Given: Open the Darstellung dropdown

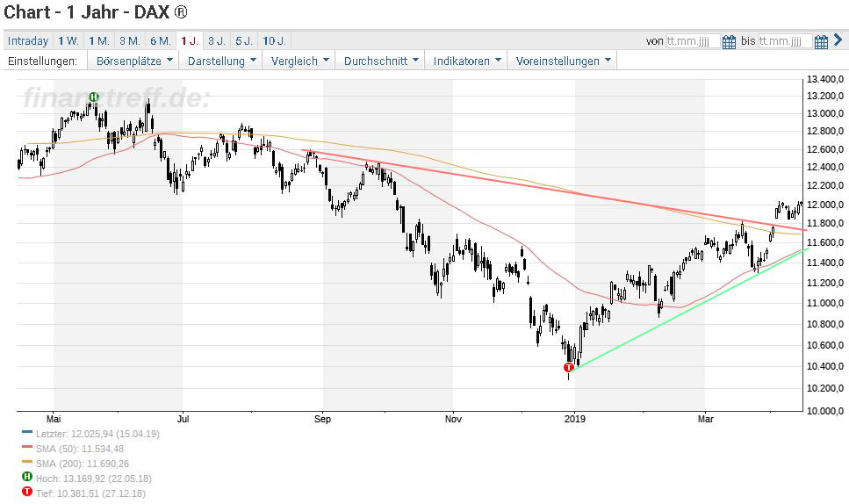Looking at the screenshot, I should click(221, 61).
